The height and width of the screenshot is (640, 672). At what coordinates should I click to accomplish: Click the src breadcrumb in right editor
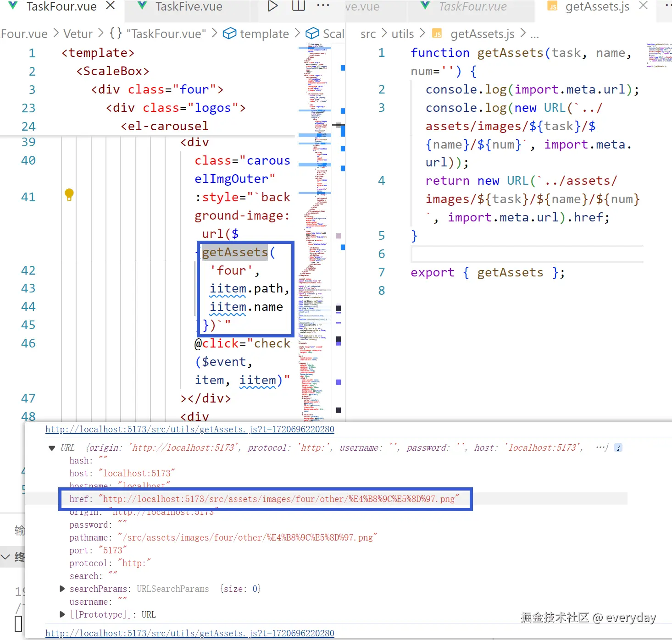(368, 34)
